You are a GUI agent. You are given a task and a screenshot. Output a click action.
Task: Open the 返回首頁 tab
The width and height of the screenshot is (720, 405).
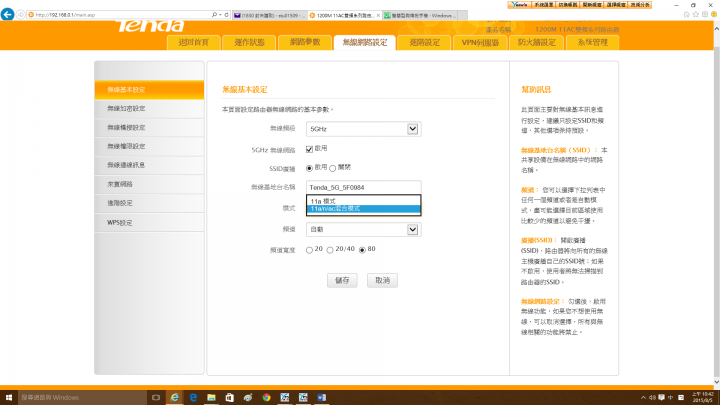194,42
